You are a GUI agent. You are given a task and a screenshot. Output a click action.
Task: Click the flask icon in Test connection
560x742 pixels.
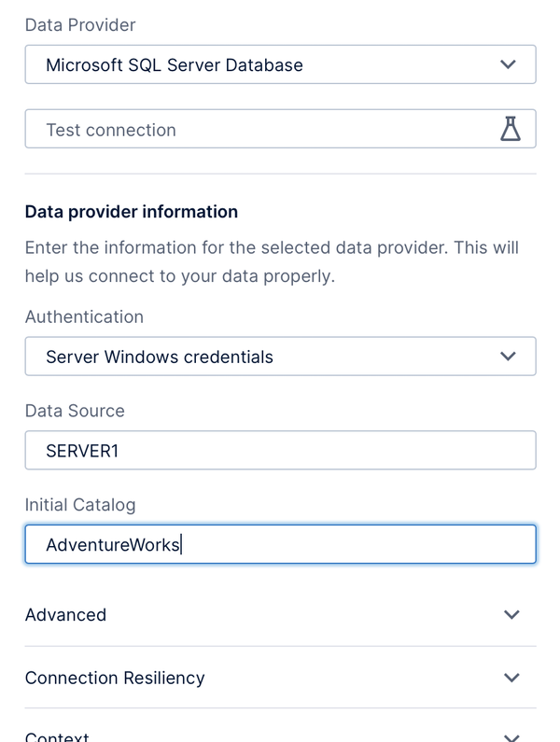pyautogui.click(x=511, y=129)
